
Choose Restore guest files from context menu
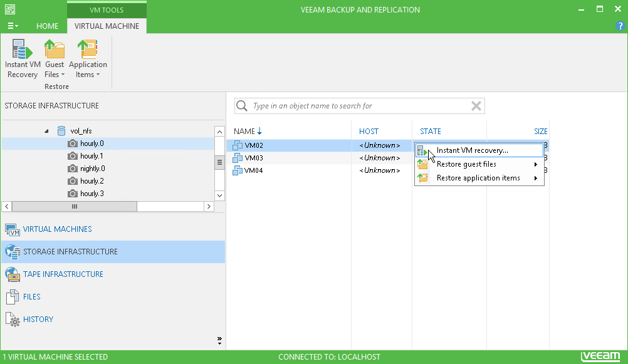(x=479, y=164)
